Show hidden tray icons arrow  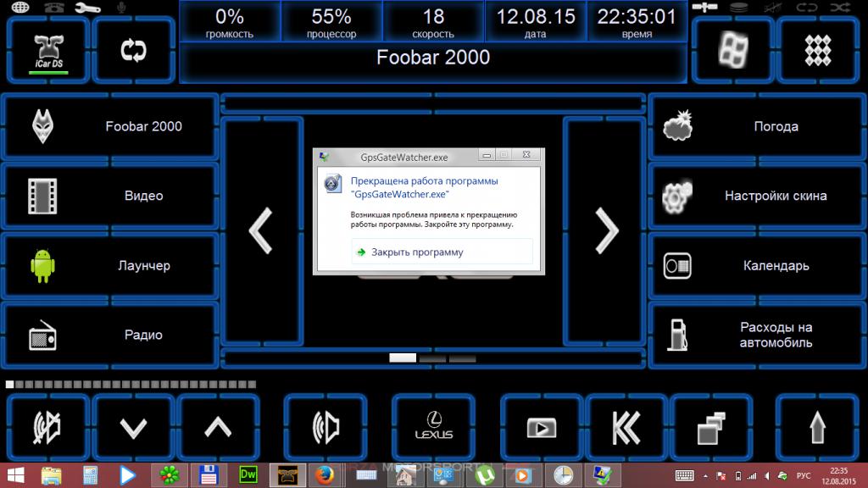705,476
